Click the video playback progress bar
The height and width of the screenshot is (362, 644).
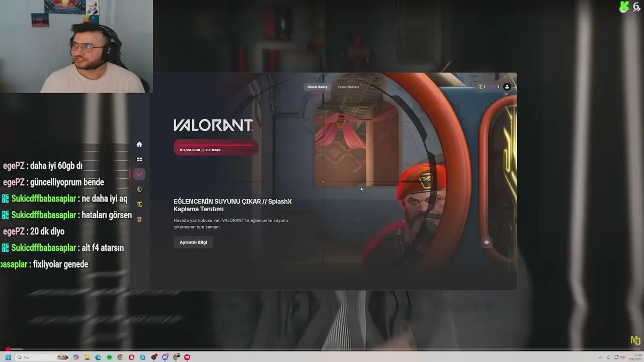pos(322,349)
